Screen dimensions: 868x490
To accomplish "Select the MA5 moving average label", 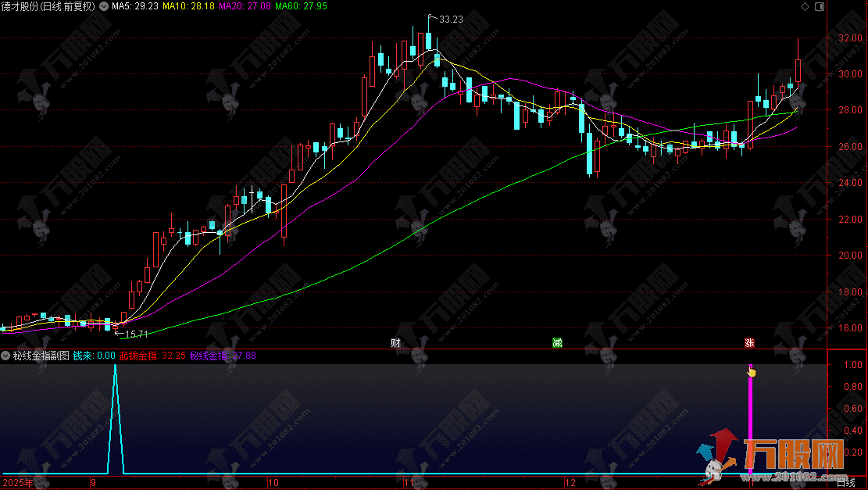I will coord(134,6).
